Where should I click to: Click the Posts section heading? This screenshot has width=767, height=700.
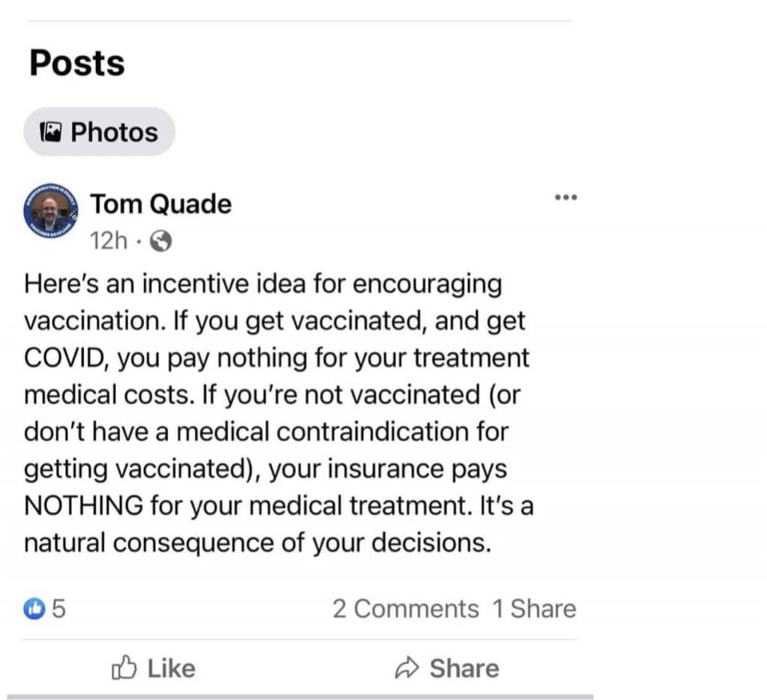[77, 63]
